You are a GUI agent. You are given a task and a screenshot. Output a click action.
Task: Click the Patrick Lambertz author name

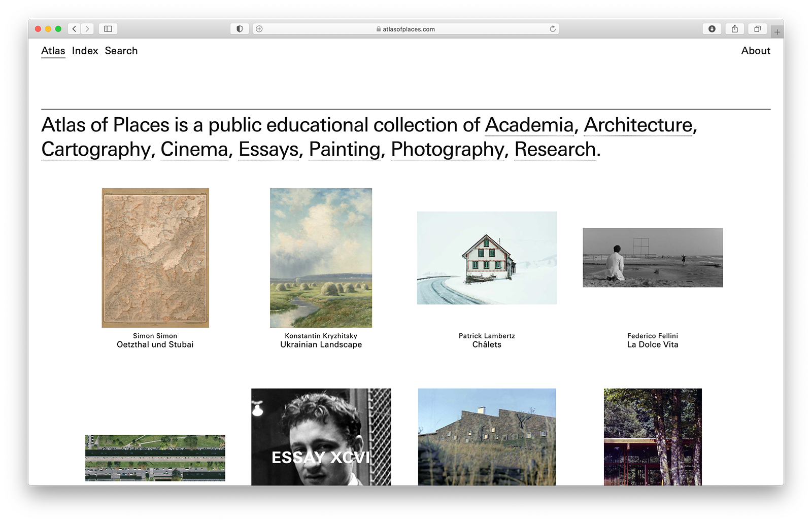click(x=487, y=336)
